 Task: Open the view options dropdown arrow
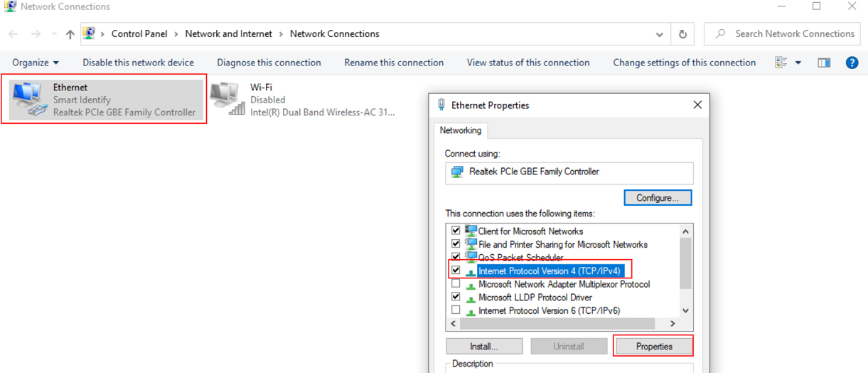(798, 63)
